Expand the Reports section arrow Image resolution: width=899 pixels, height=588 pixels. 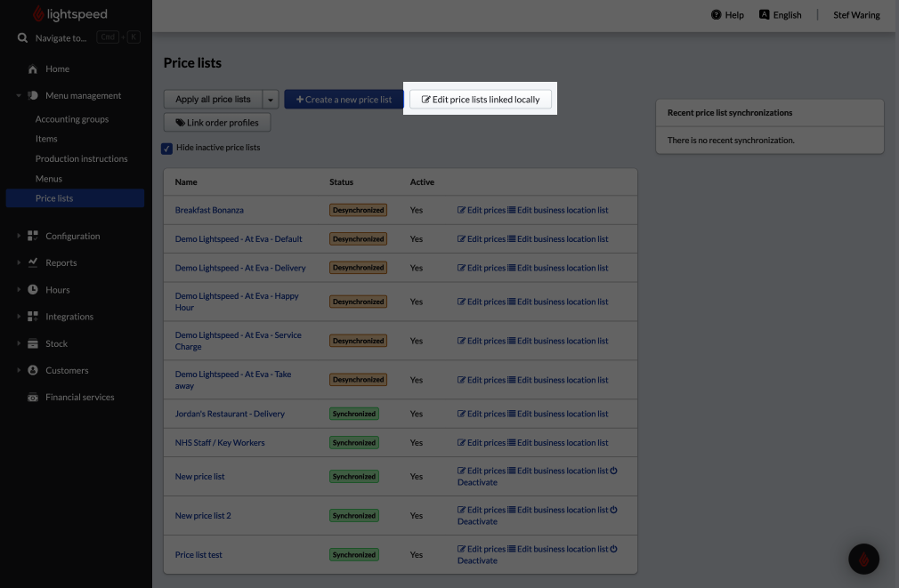pos(19,262)
